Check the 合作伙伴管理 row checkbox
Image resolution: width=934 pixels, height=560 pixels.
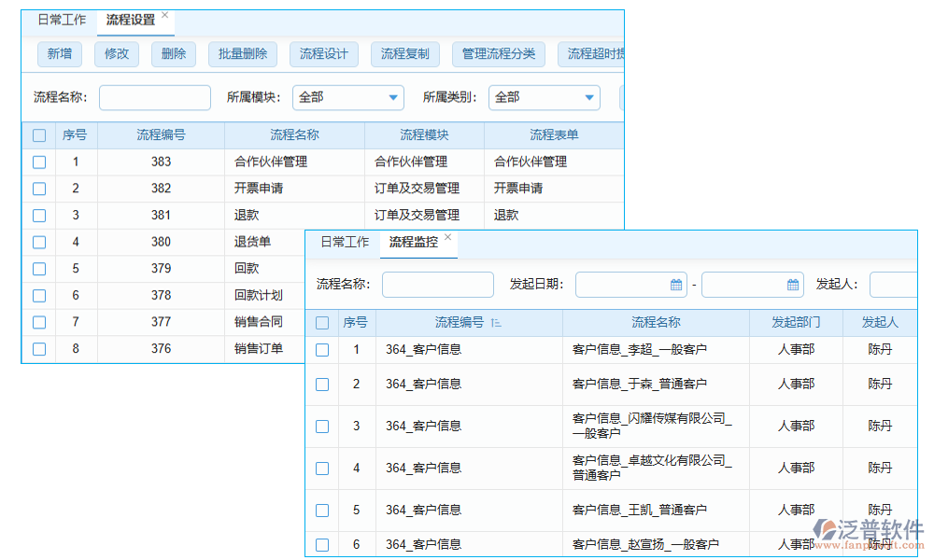click(x=38, y=161)
